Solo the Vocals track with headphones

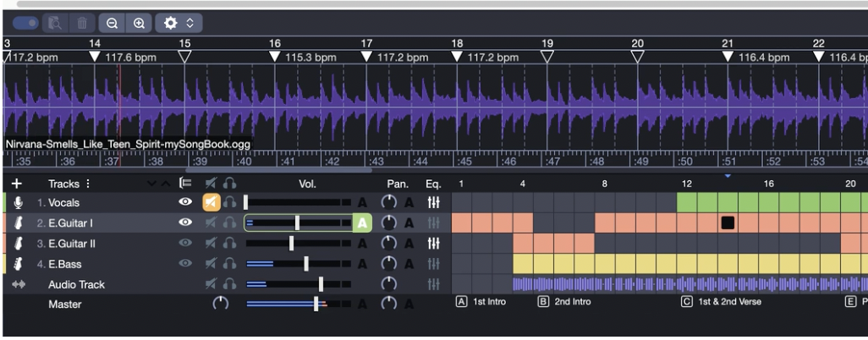point(229,203)
